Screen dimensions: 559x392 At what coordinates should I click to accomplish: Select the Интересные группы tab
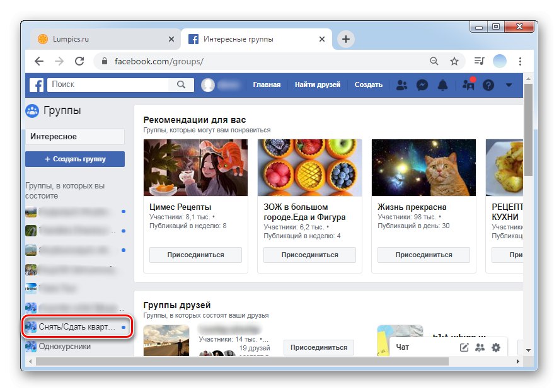tap(256, 39)
